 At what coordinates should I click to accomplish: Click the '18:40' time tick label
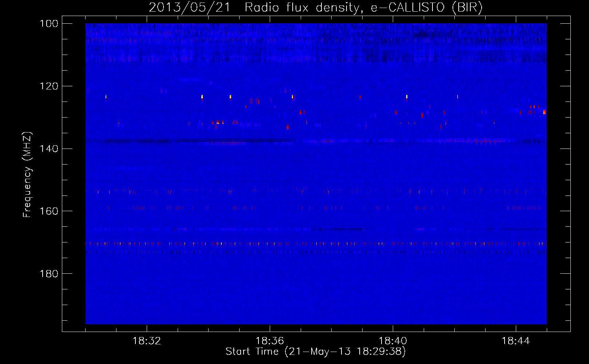tap(393, 341)
